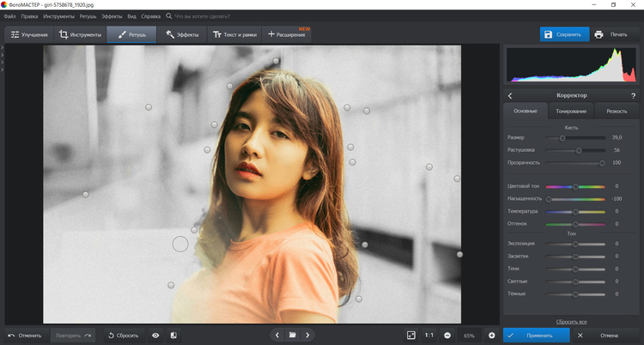Screen dimensions: 644x345
Task: Click the Улучшения adjustments icon tab
Action: tap(29, 34)
